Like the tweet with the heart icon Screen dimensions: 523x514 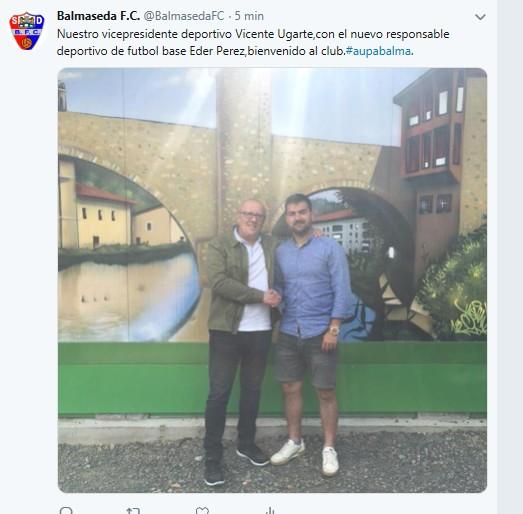(202, 511)
